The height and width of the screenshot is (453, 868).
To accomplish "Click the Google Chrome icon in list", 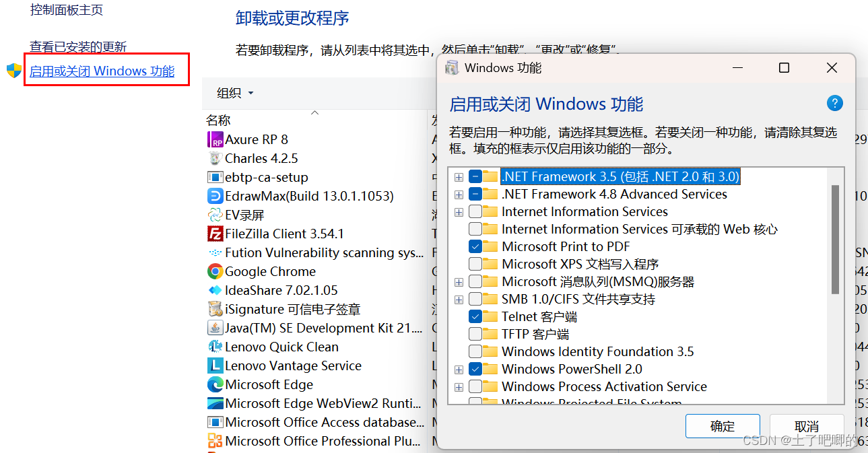I will click(x=215, y=271).
